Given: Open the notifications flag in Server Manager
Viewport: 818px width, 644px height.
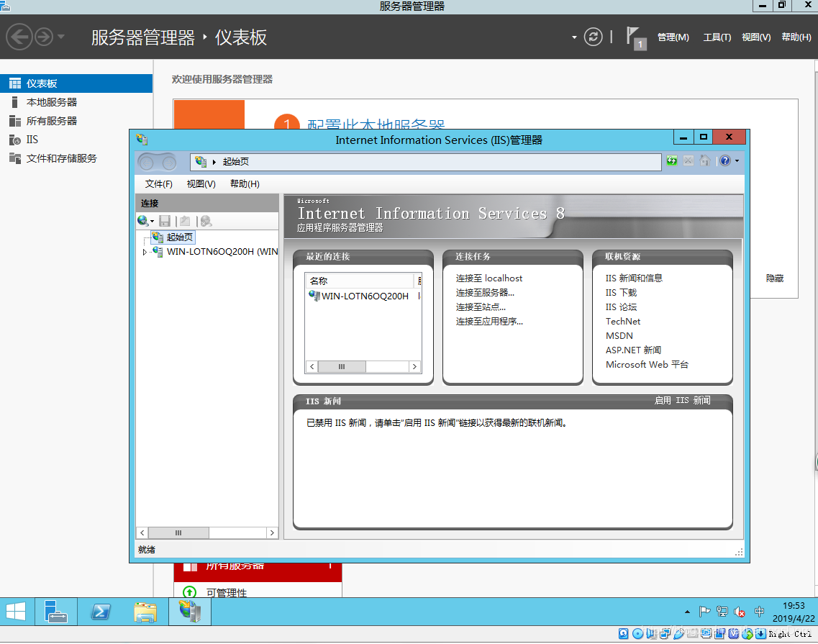Looking at the screenshot, I should 636,38.
